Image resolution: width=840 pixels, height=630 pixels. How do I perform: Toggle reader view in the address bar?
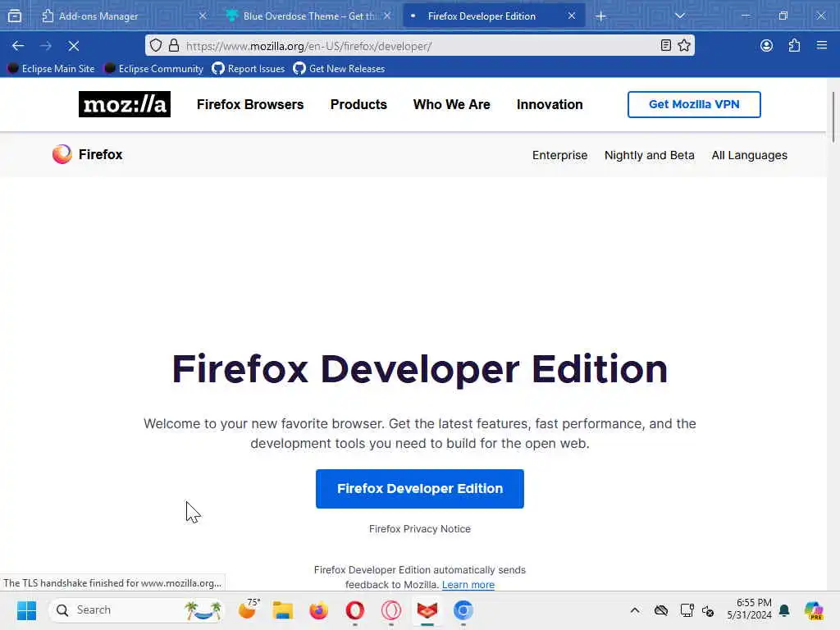pyautogui.click(x=665, y=46)
